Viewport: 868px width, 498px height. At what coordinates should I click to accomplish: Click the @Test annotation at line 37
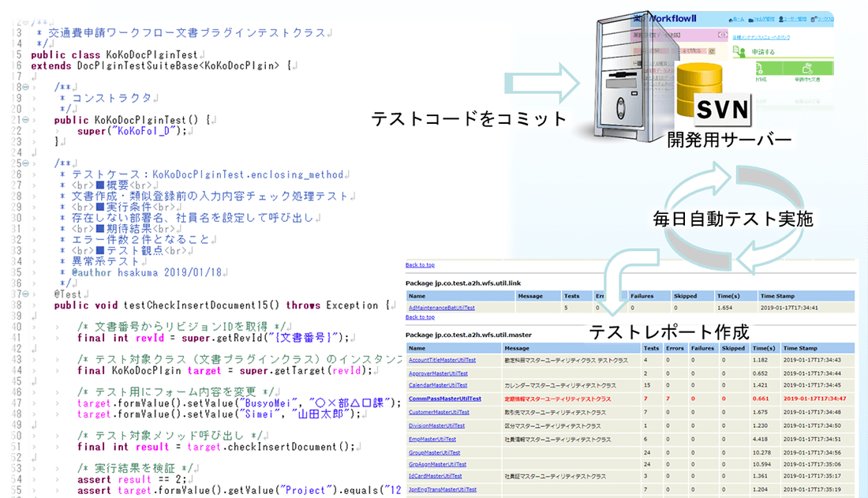(x=68, y=294)
